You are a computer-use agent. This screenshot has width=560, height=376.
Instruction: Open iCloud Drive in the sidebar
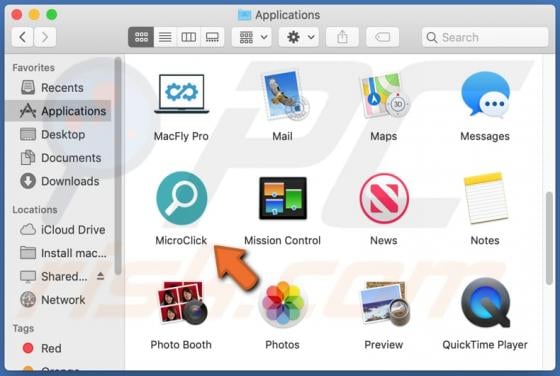coord(59,230)
